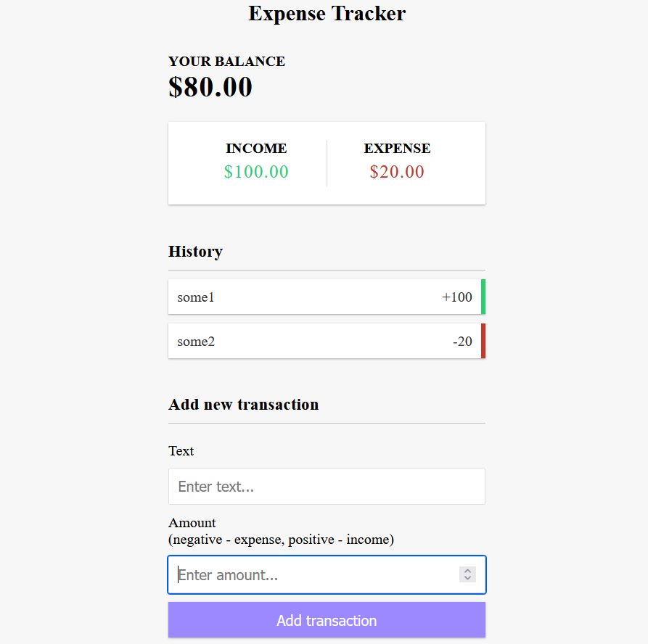Click the $80.00 balance amount
The height and width of the screenshot is (644, 648).
210,87
